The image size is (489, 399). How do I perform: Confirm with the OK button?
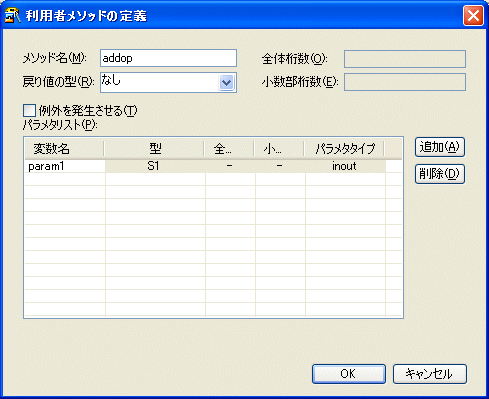(x=349, y=374)
